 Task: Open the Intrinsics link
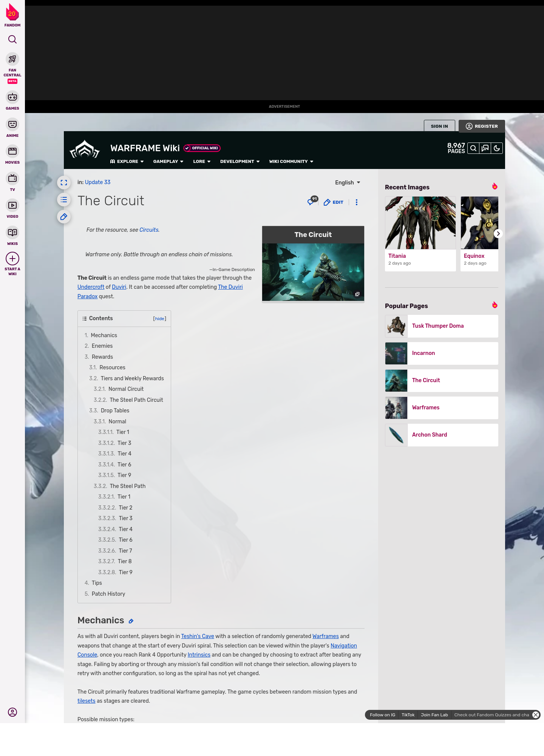point(199,655)
